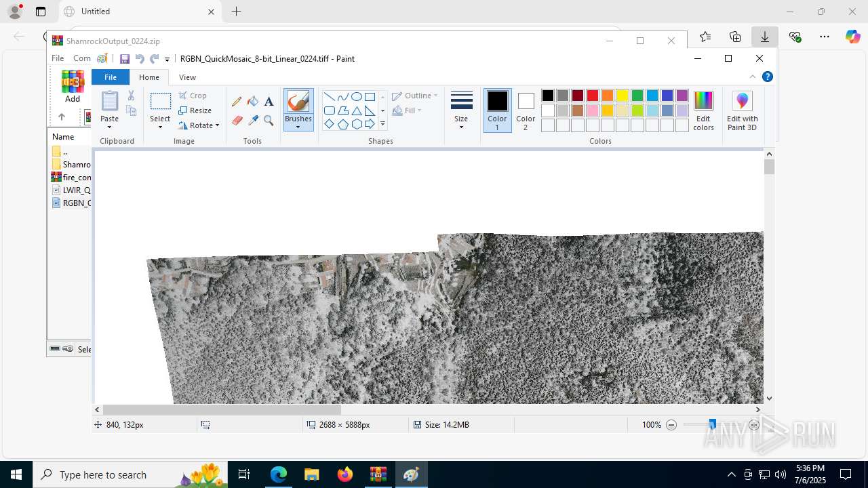The width and height of the screenshot is (868, 488).
Task: Click the WinRAR Add archive icon
Action: pyautogui.click(x=73, y=86)
